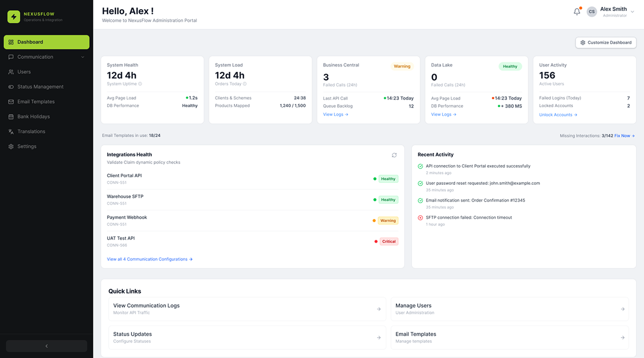
Task: Open the View Communication Logs quick link
Action: (x=247, y=309)
